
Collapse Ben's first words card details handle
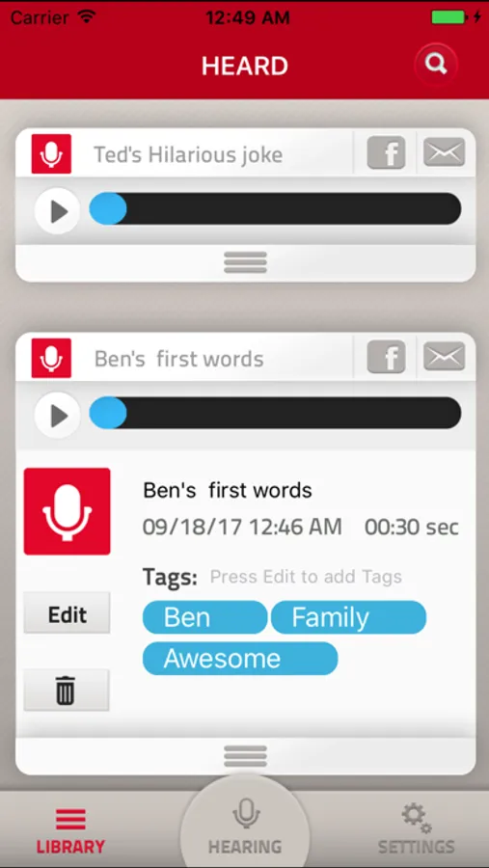click(x=245, y=755)
